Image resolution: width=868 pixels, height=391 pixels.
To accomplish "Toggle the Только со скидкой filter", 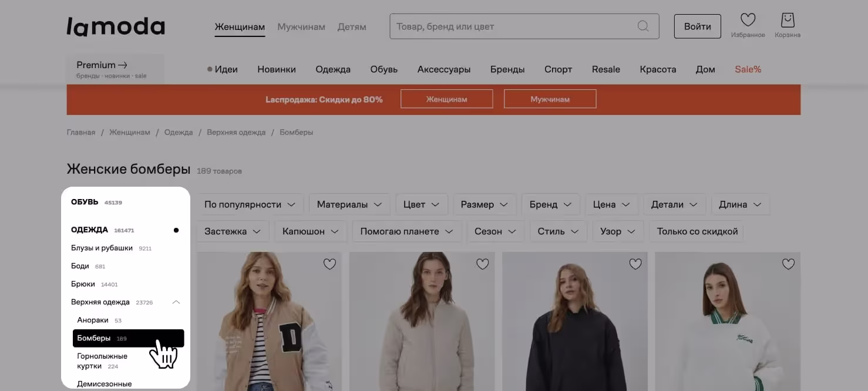I will pyautogui.click(x=697, y=231).
